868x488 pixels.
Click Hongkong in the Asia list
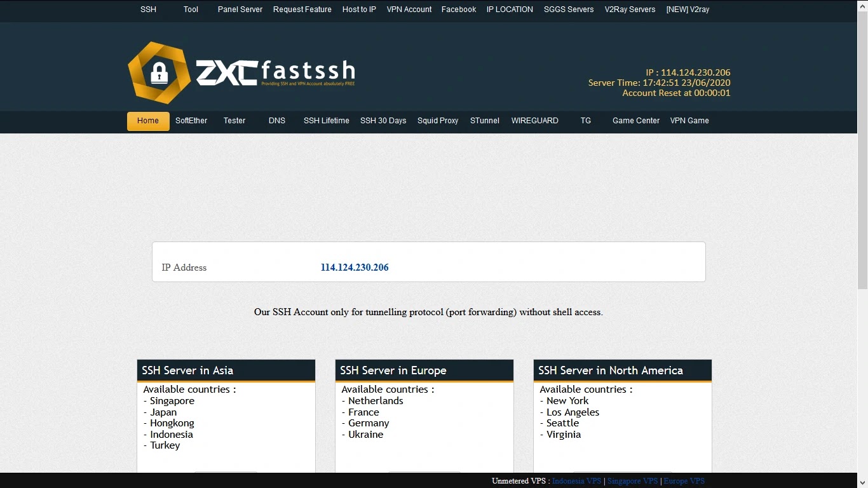tap(172, 423)
